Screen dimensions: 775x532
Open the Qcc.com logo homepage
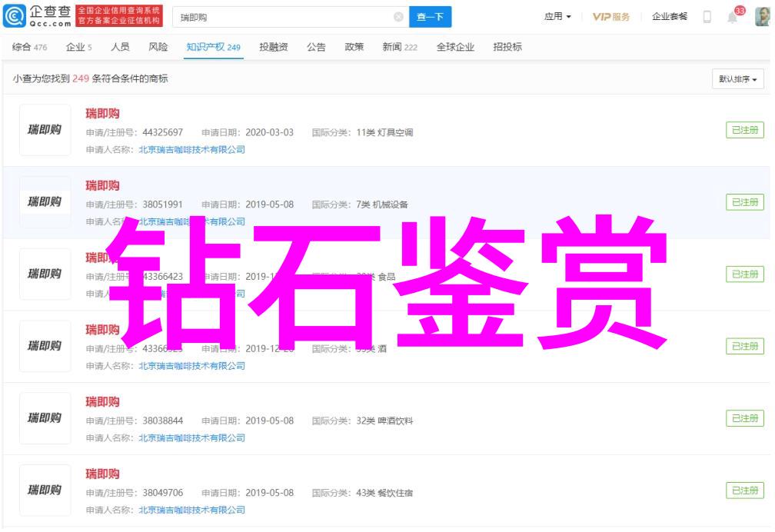click(x=37, y=16)
